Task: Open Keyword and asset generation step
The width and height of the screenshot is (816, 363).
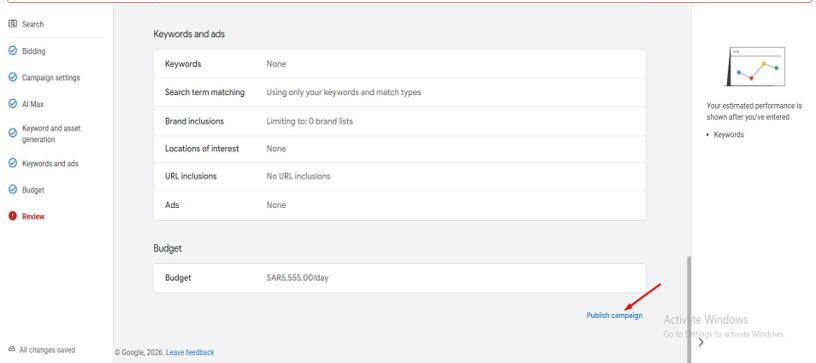Action: pyautogui.click(x=51, y=134)
